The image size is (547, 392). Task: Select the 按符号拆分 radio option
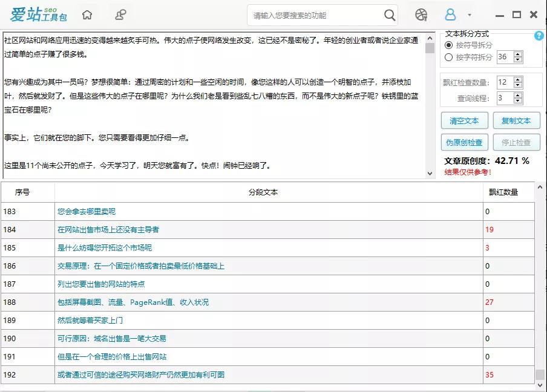pos(448,45)
